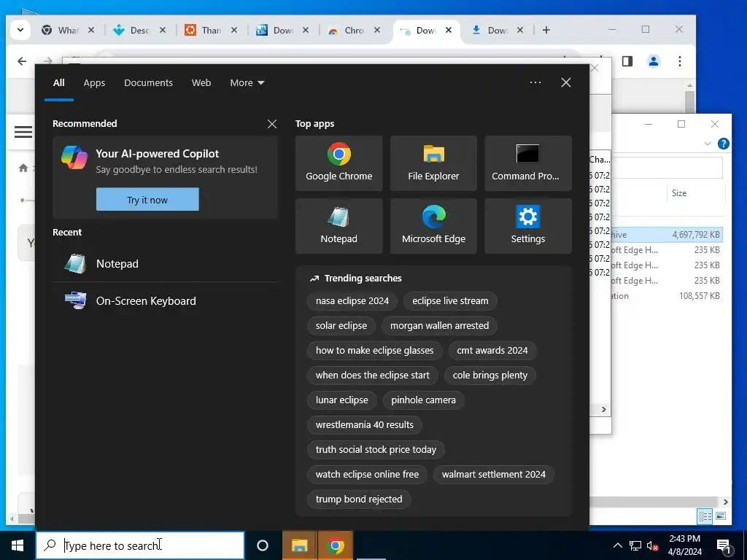Click the Copilot logo in Recommended
The image size is (747, 560).
(x=74, y=157)
